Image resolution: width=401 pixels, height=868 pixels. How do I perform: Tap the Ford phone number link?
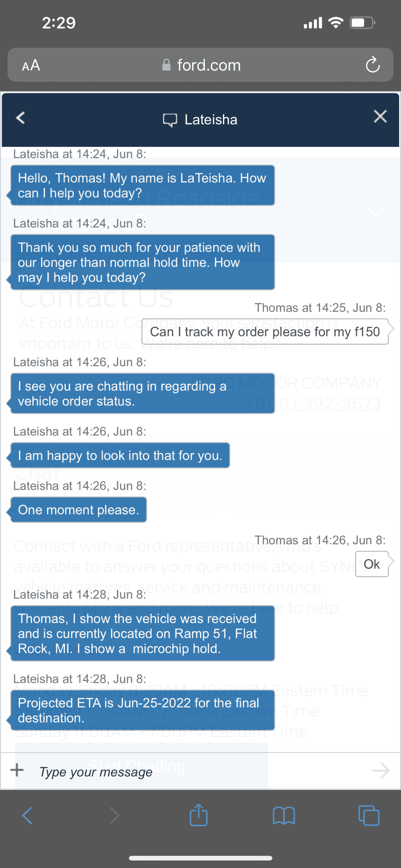(314, 404)
